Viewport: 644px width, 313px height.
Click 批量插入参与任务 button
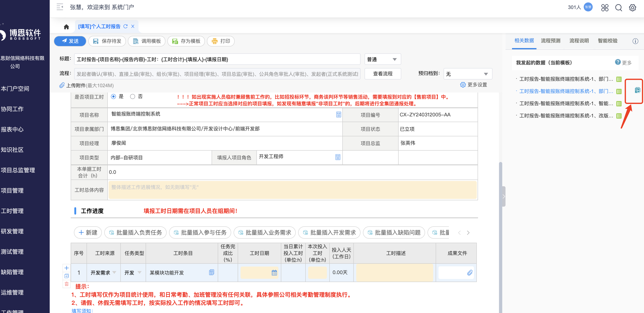[x=200, y=233]
